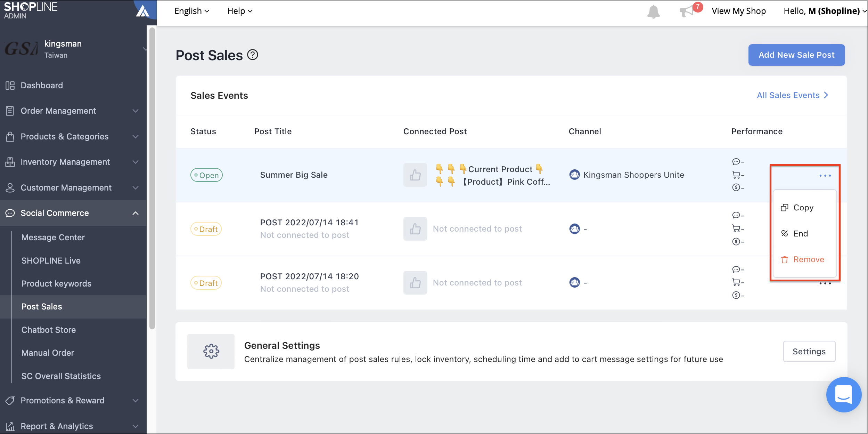Screen dimensions: 868x434
Task: Click the Open status badge
Action: point(206,175)
